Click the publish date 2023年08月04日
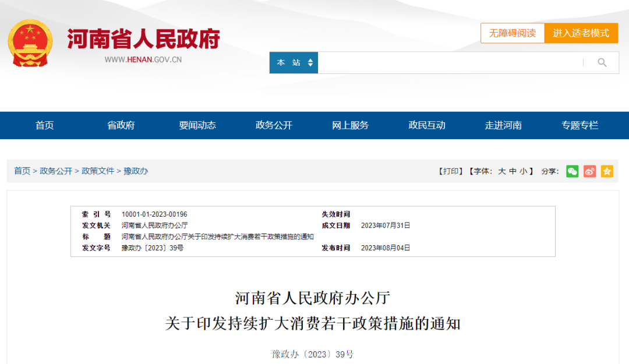The image size is (629, 364). [x=386, y=248]
